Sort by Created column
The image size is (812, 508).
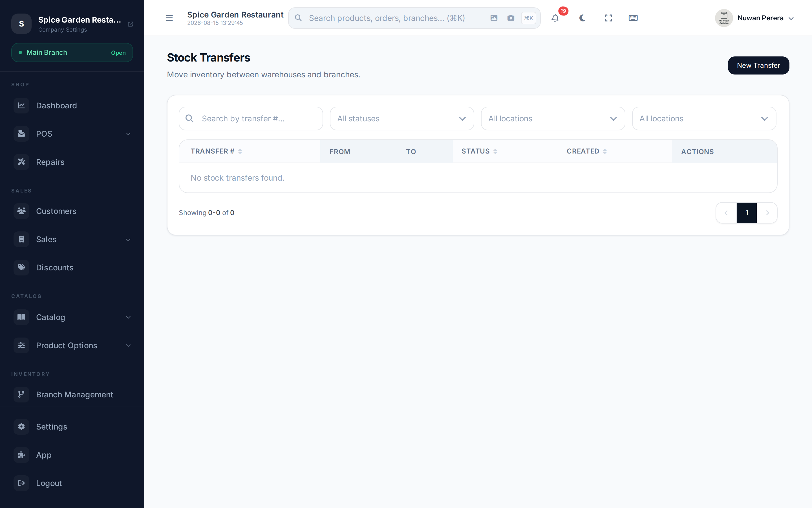(586, 151)
